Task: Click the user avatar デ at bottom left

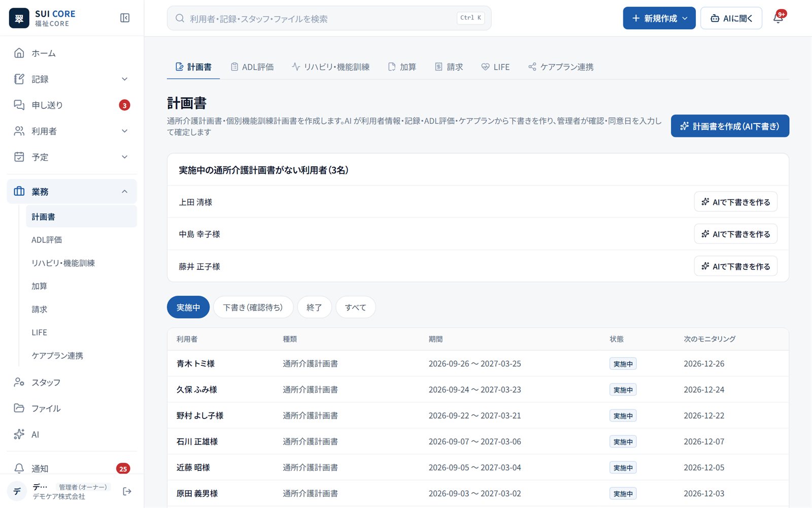Action: [17, 491]
